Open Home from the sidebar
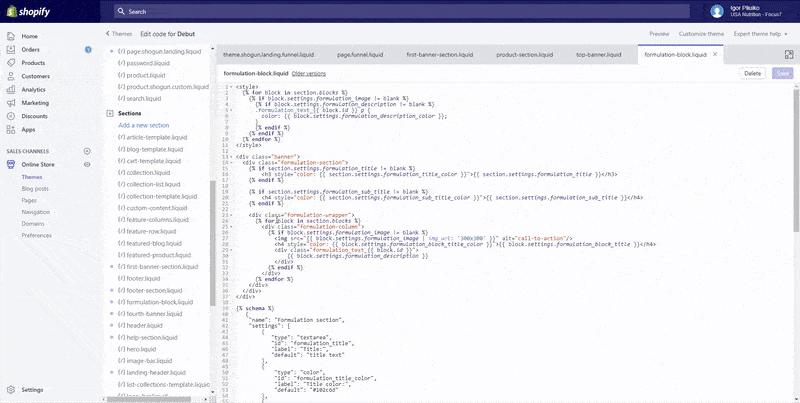The width and height of the screenshot is (800, 403). coord(30,36)
